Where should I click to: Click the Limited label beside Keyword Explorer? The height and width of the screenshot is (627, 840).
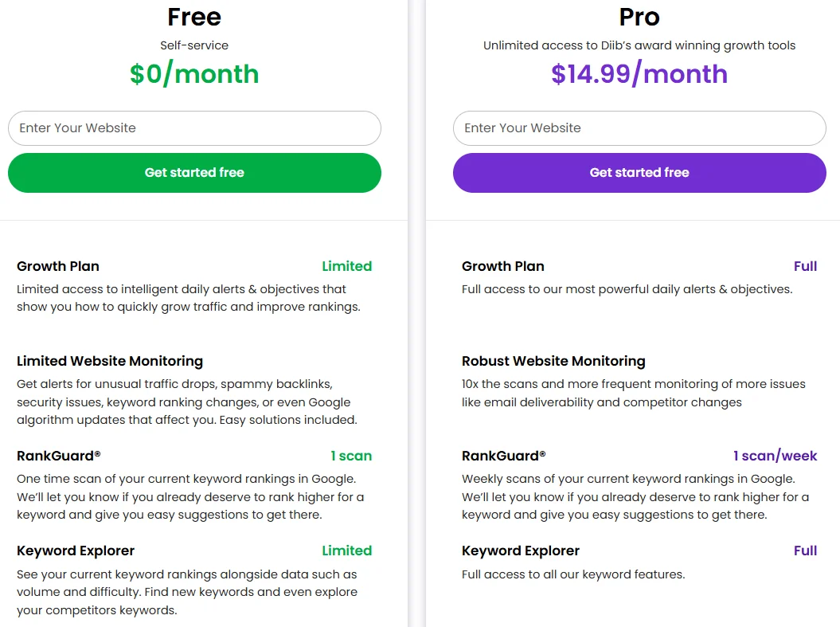pyautogui.click(x=346, y=551)
